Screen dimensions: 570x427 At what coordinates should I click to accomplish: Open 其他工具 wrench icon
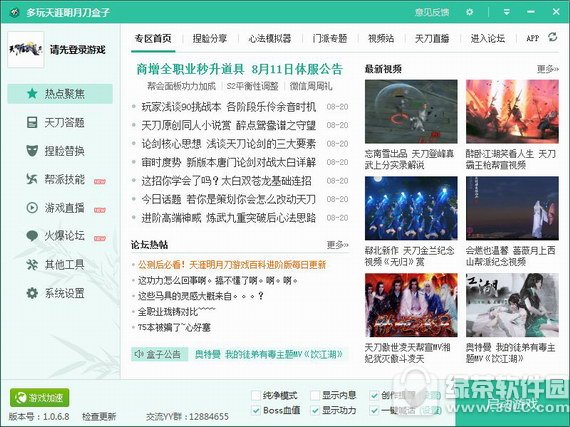point(32,264)
